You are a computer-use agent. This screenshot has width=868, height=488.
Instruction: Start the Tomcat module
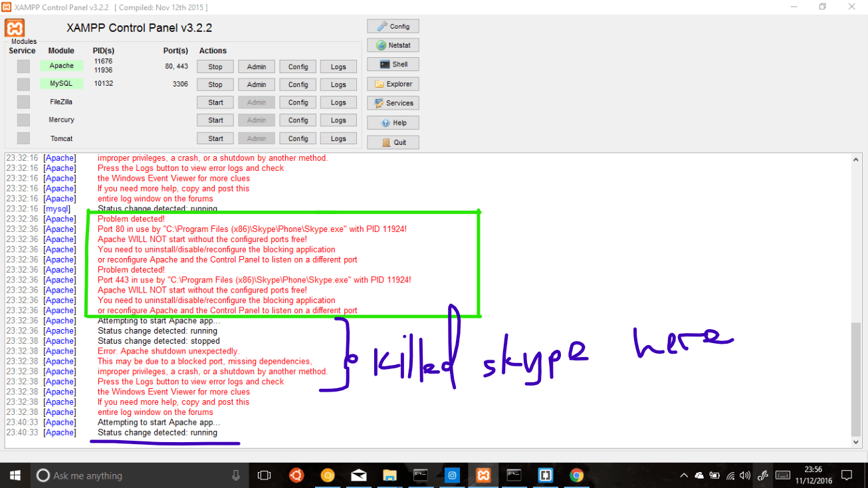point(215,138)
